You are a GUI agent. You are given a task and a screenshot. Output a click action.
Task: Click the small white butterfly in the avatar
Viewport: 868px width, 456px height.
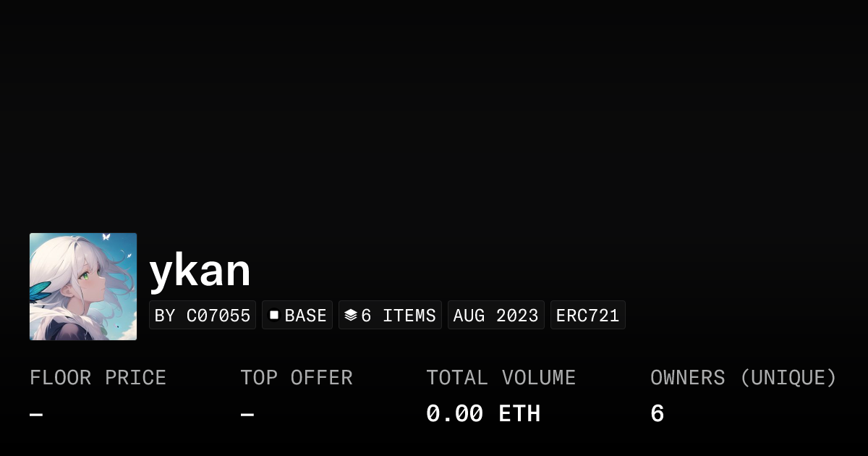[106, 237]
